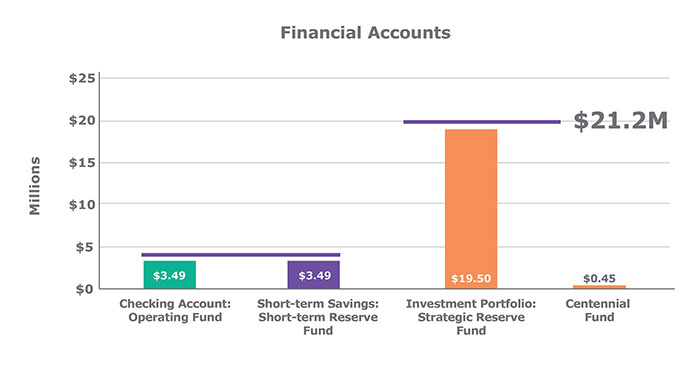Click the small orange Centennial Fund bar
The width and height of the screenshot is (696, 372).
click(x=599, y=287)
